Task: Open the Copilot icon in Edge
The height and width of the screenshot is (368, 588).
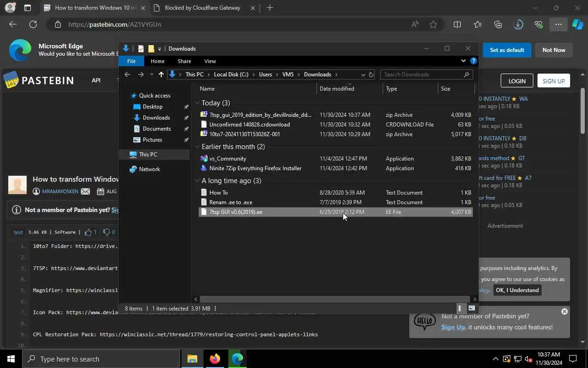Action: tap(577, 24)
